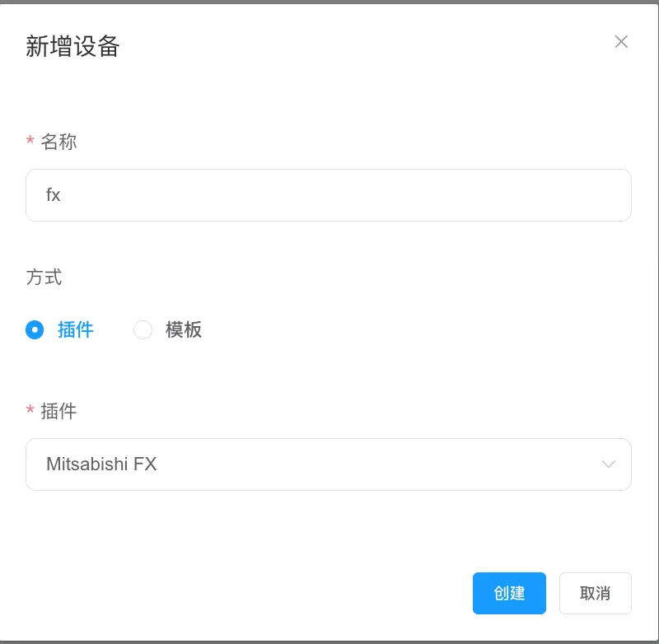Click the dropdown chevron on the 插件 selector
659x644 pixels.
608,464
